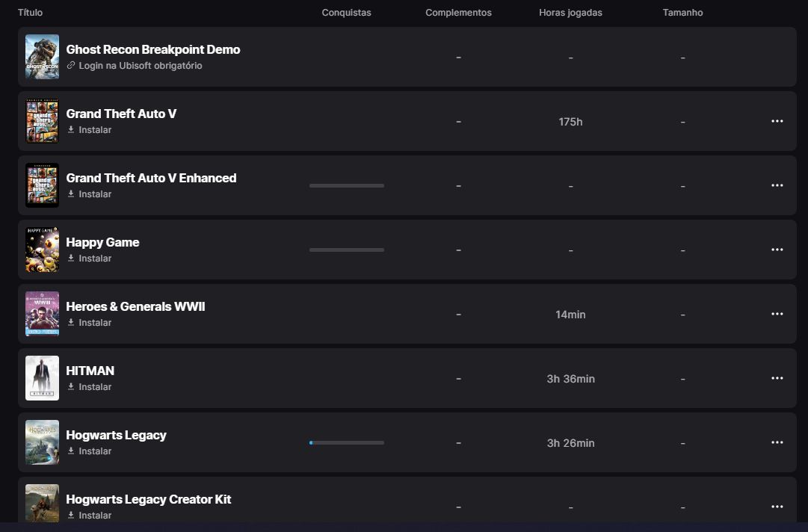Screen dimensions: 808x532
Task: Click the 175h hours played value
Action: (570, 122)
